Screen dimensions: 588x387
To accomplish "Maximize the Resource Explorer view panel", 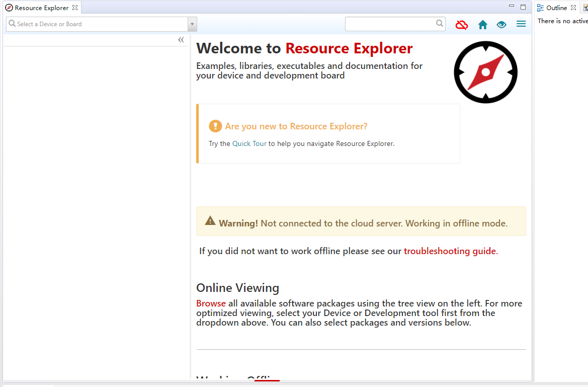I will (523, 7).
